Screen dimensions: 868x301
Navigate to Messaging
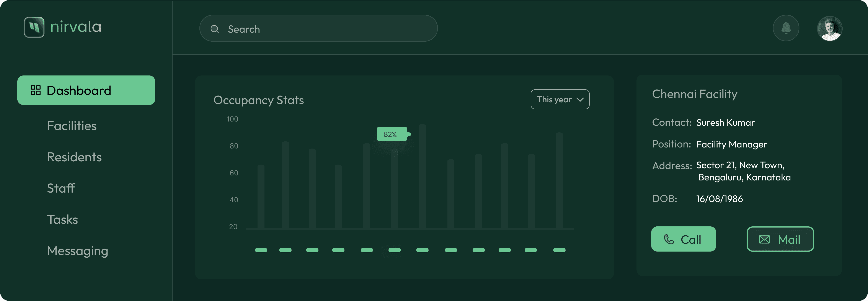tap(78, 251)
